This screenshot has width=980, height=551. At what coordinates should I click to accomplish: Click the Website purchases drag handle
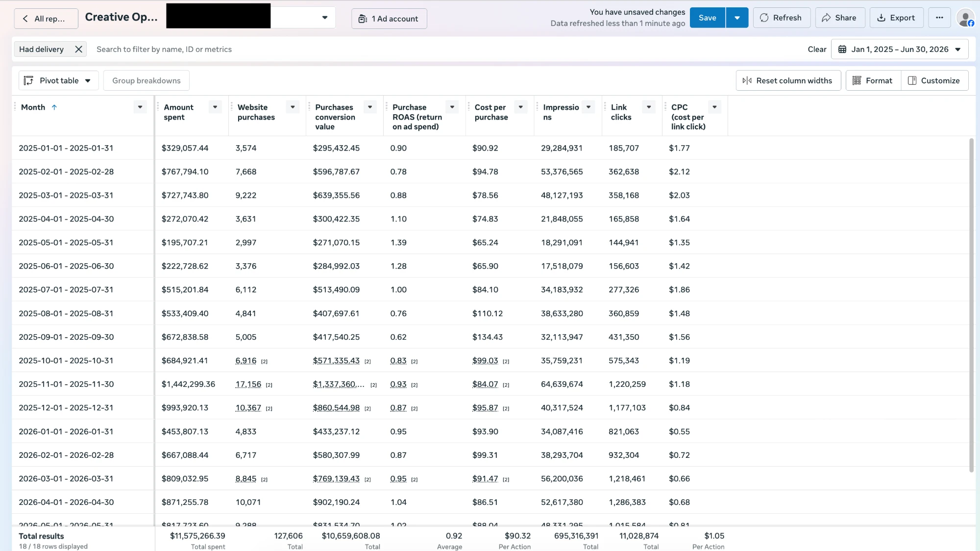pyautogui.click(x=232, y=106)
